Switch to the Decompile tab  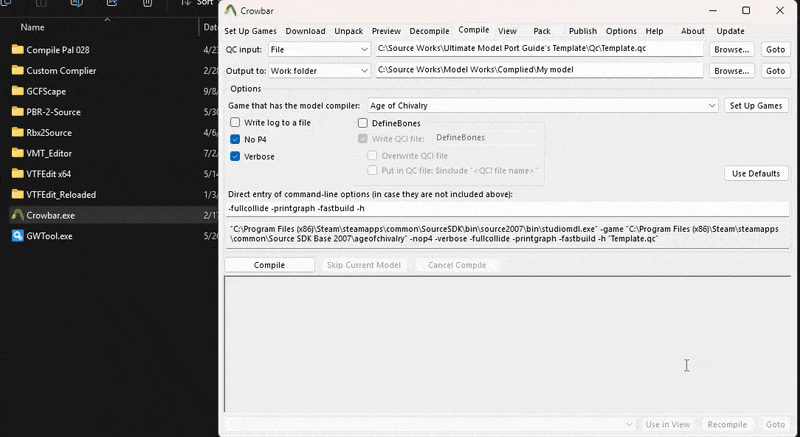coord(430,31)
